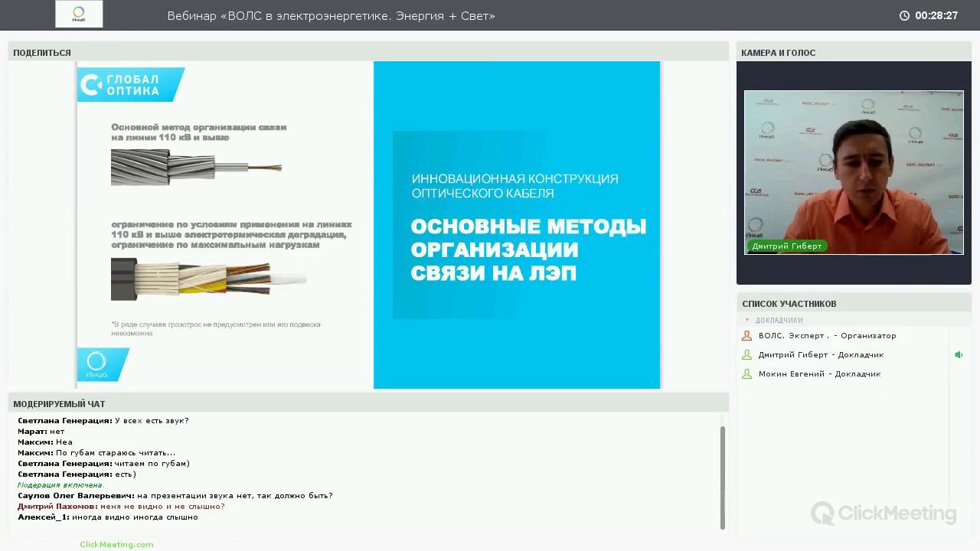Click the Инкаб logo at slide bottom
Image resolution: width=980 pixels, height=551 pixels.
[102, 364]
